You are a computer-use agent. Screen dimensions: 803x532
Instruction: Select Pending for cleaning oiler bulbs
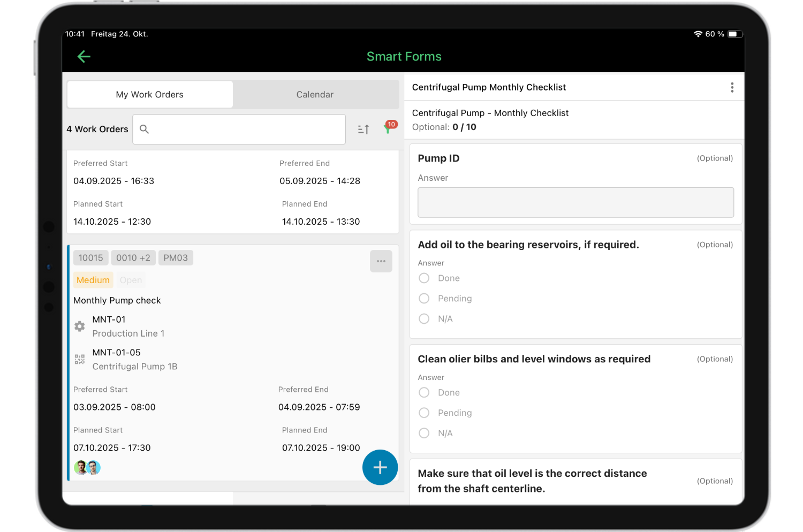(423, 413)
